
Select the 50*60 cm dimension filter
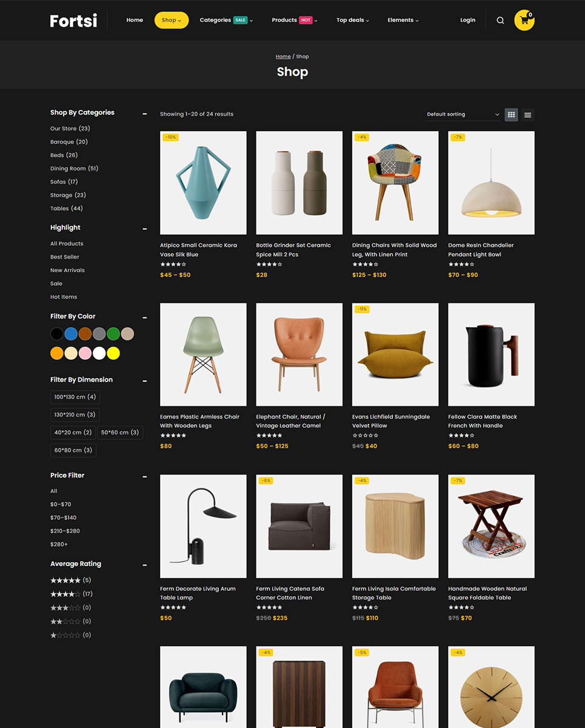point(120,433)
